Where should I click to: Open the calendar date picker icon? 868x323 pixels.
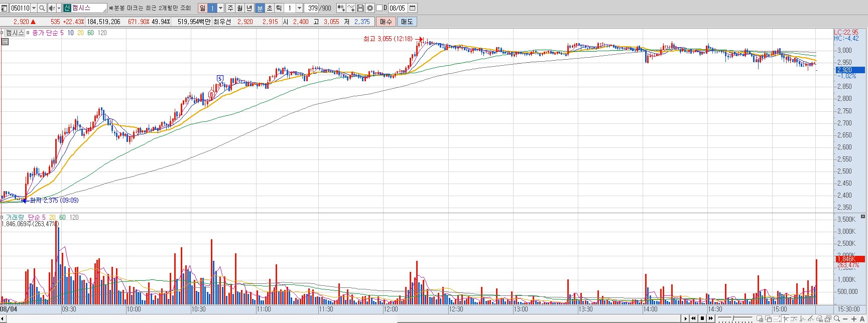412,8
